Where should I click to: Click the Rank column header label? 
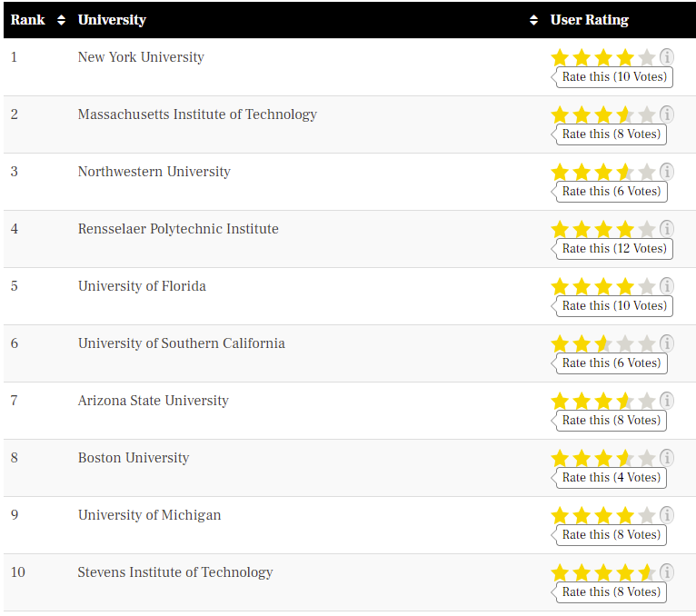[x=28, y=20]
